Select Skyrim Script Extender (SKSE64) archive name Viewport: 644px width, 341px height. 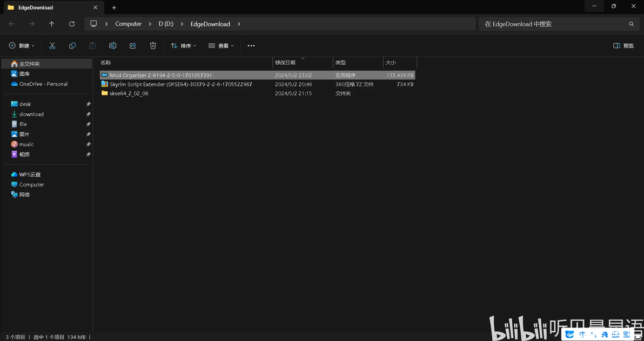point(180,84)
